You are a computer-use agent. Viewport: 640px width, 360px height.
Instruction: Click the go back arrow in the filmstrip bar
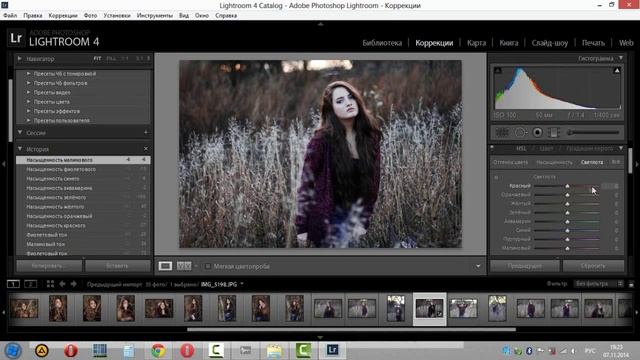pyautogui.click(x=62, y=284)
